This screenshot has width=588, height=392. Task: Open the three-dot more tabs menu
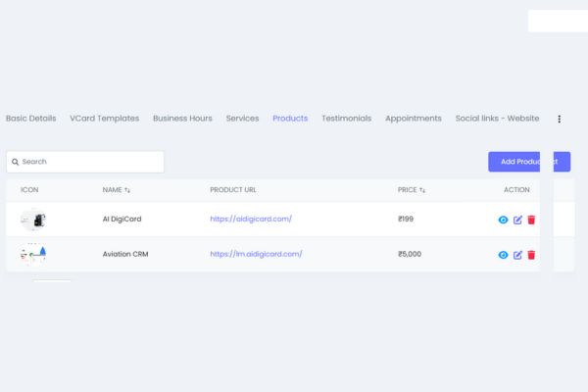point(560,119)
